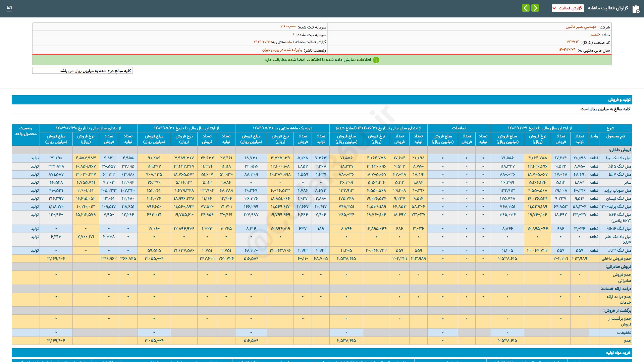Viewport: 644px width, 362px height.
Task: Click the تولید و فروش section header
Action: pyautogui.click(x=619, y=100)
